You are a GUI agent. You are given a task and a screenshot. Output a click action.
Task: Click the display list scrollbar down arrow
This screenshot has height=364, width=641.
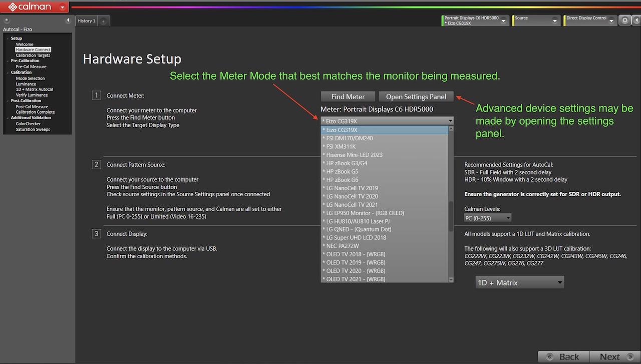click(451, 279)
